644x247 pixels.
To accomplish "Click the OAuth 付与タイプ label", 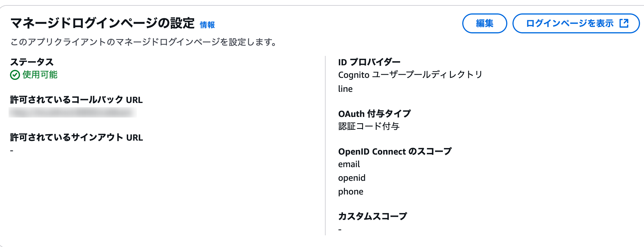I will click(x=374, y=114).
